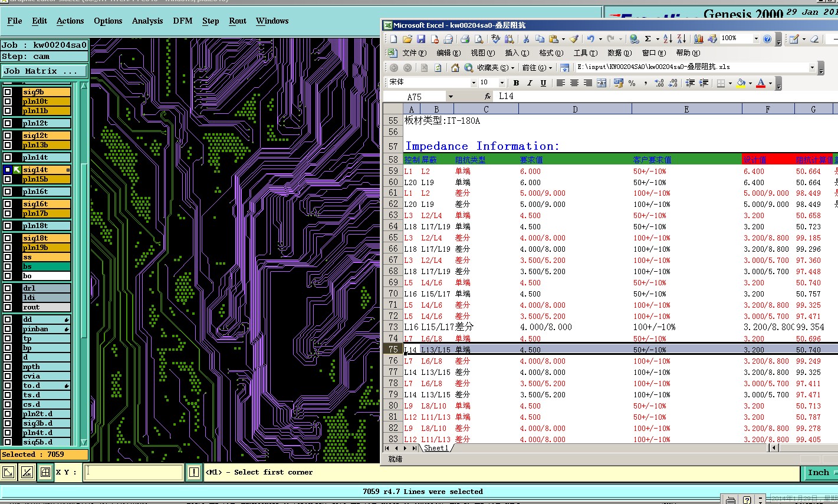Click the Inch units button
Viewport: 838px width, 504px height.
[818, 473]
